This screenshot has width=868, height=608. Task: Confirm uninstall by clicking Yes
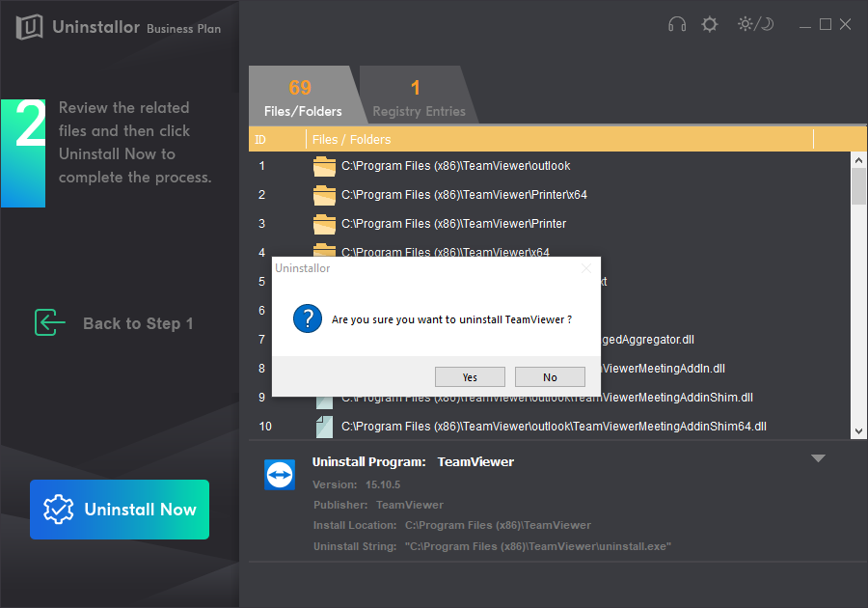pyautogui.click(x=470, y=377)
